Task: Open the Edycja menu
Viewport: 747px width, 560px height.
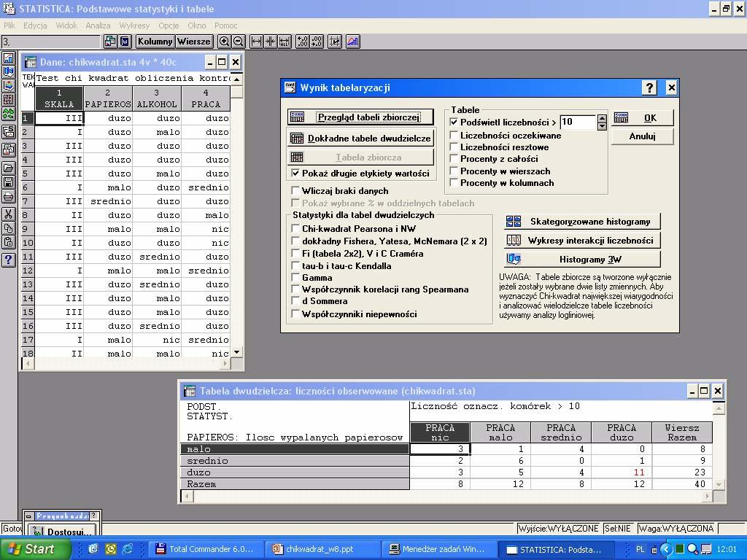Action: click(x=35, y=26)
